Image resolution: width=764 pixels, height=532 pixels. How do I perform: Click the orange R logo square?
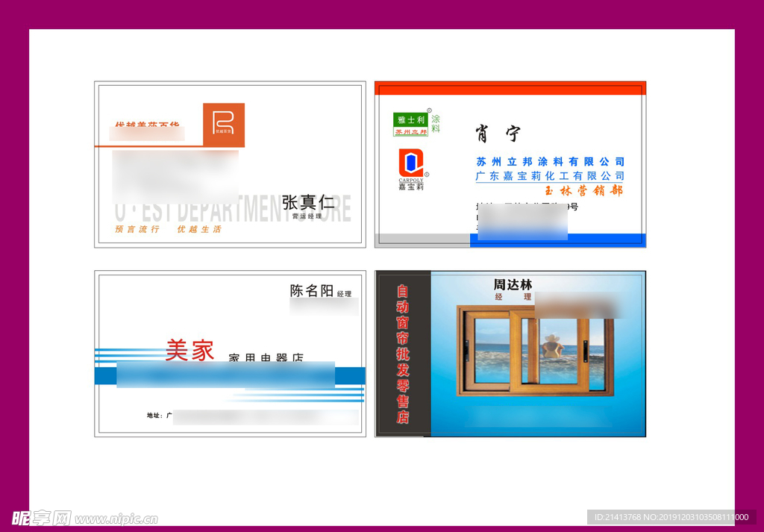tap(223, 125)
